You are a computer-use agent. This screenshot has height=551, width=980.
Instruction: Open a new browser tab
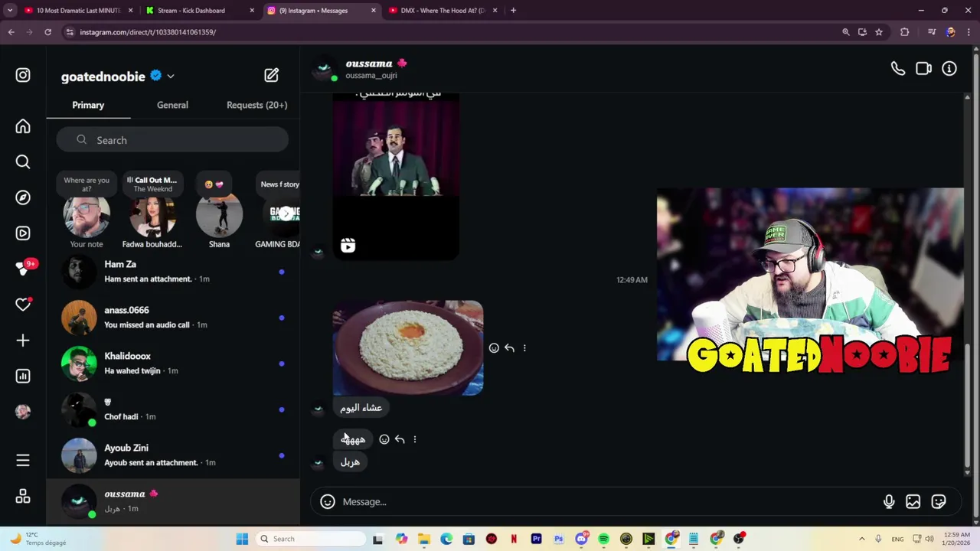pos(513,11)
